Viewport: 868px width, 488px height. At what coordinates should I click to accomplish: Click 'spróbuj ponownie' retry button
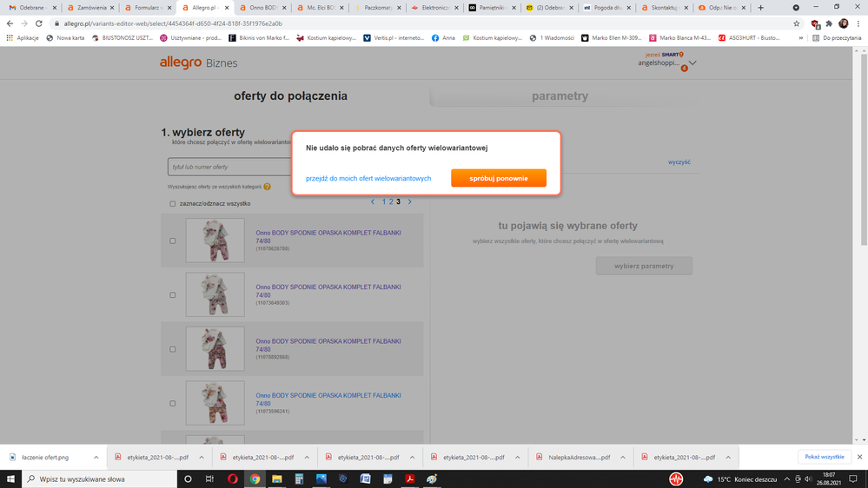click(x=498, y=178)
